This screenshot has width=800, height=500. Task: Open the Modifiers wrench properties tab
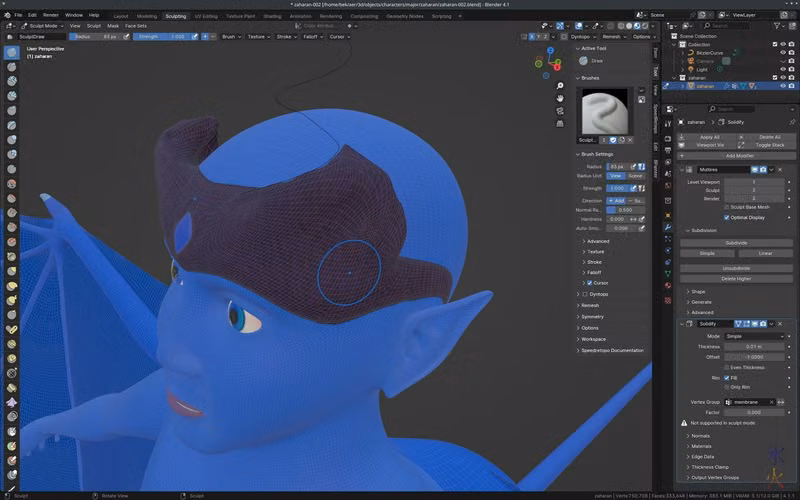[668, 227]
